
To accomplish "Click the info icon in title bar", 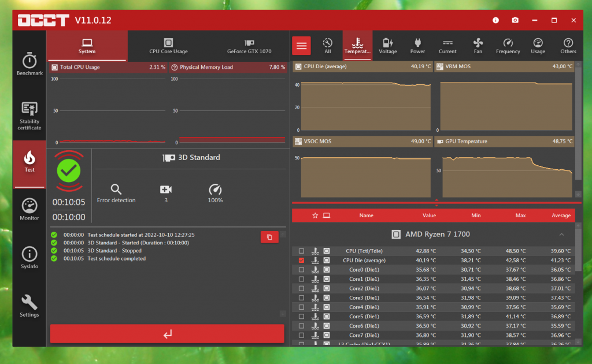I will [x=495, y=20].
